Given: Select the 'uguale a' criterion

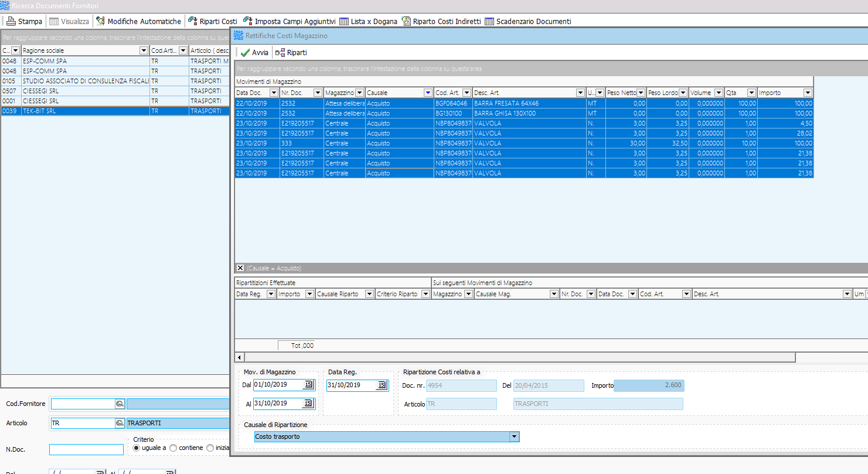Looking at the screenshot, I should point(137,448).
